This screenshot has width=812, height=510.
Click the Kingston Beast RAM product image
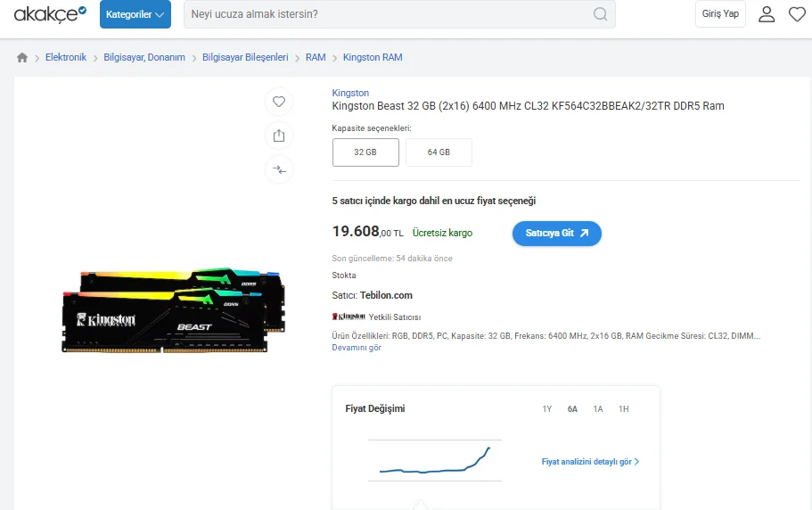point(174,310)
